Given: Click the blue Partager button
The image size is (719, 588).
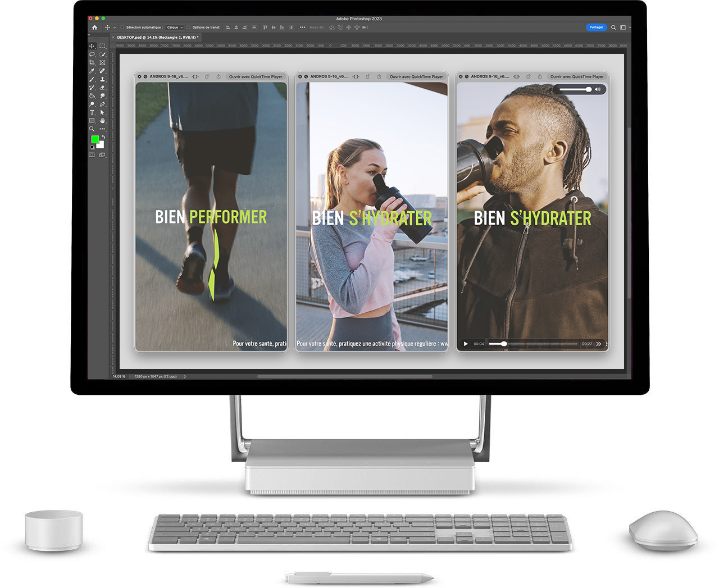Looking at the screenshot, I should [x=596, y=27].
